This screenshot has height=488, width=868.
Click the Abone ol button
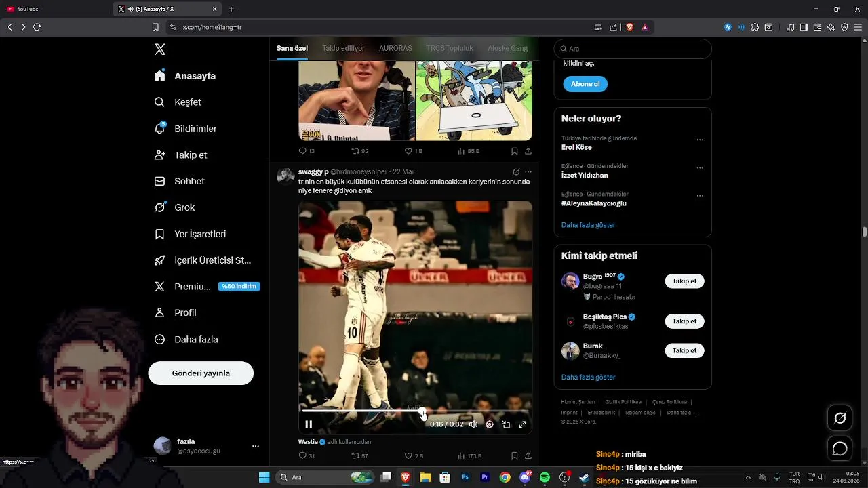point(585,84)
